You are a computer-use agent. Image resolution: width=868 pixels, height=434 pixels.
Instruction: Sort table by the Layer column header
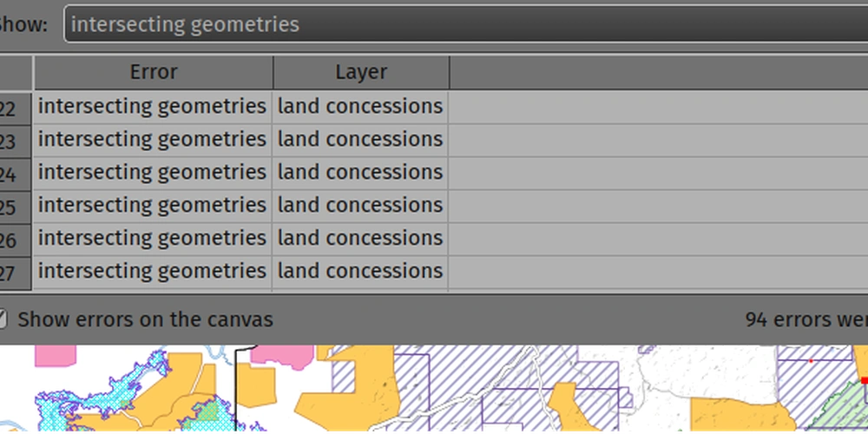click(361, 73)
